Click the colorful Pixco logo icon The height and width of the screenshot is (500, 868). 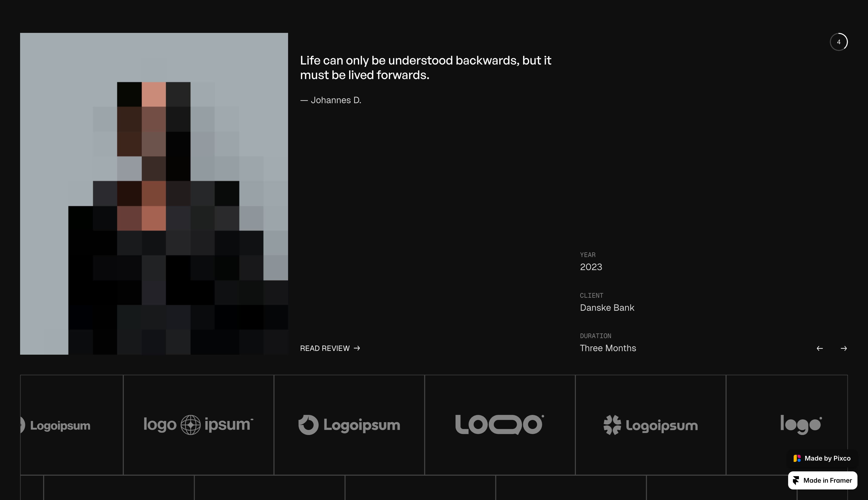point(797,458)
